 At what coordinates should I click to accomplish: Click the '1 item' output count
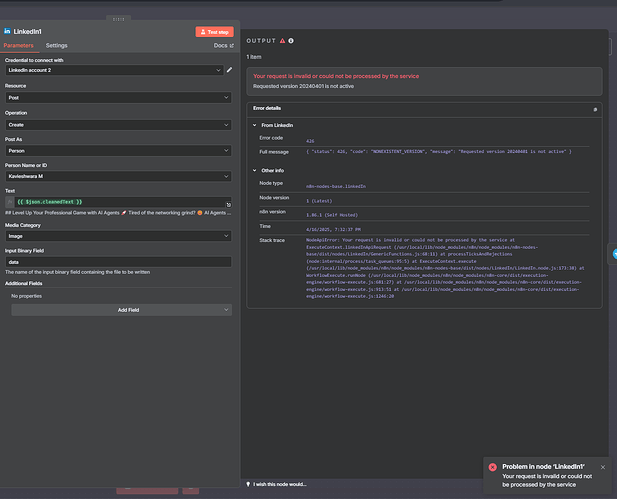254,57
